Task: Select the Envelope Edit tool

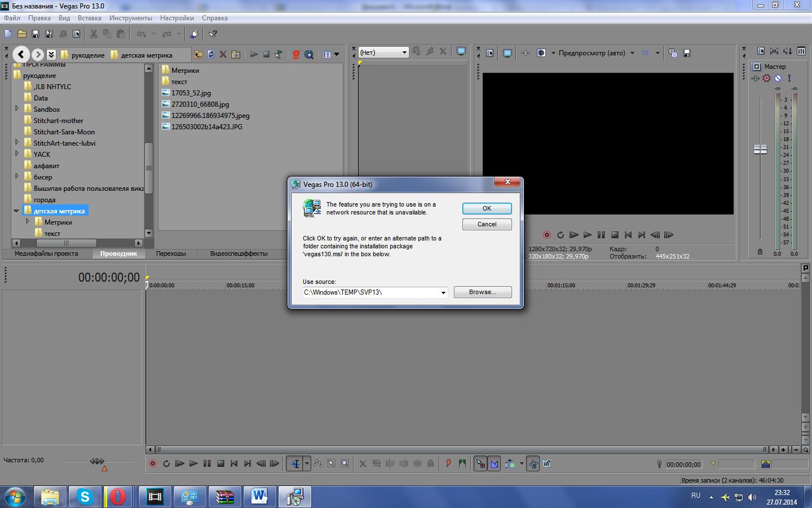Action: (318, 464)
